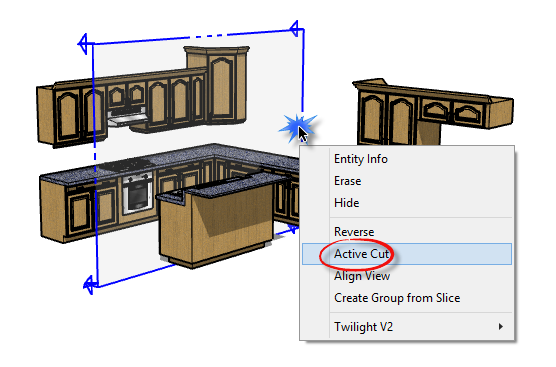Toggle the Active Cut menu entry

407,254
